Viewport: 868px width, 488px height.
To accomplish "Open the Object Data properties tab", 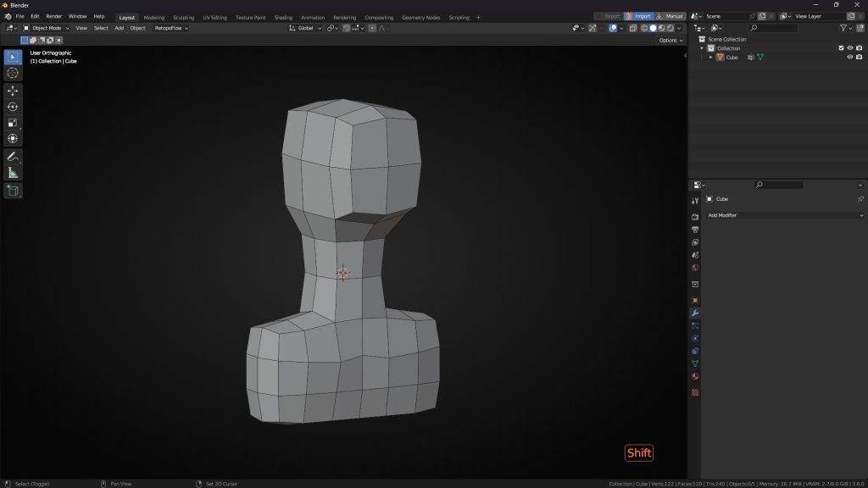I will [695, 364].
